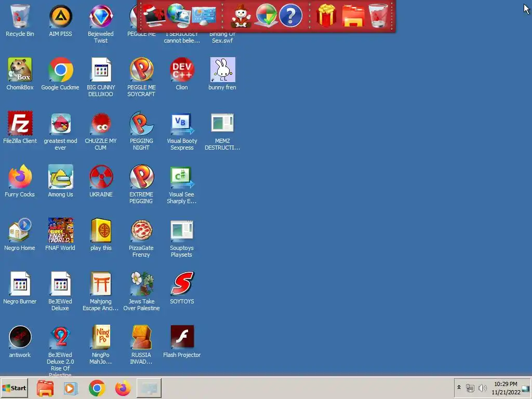Screen dimensions: 532x399
Task: Open the red folder icon in the dock
Action: pyautogui.click(x=353, y=16)
